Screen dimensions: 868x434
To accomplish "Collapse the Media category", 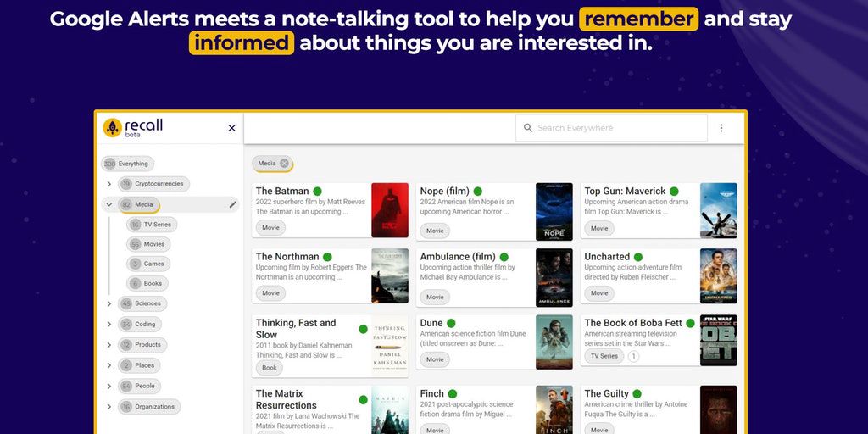I will pyautogui.click(x=109, y=204).
